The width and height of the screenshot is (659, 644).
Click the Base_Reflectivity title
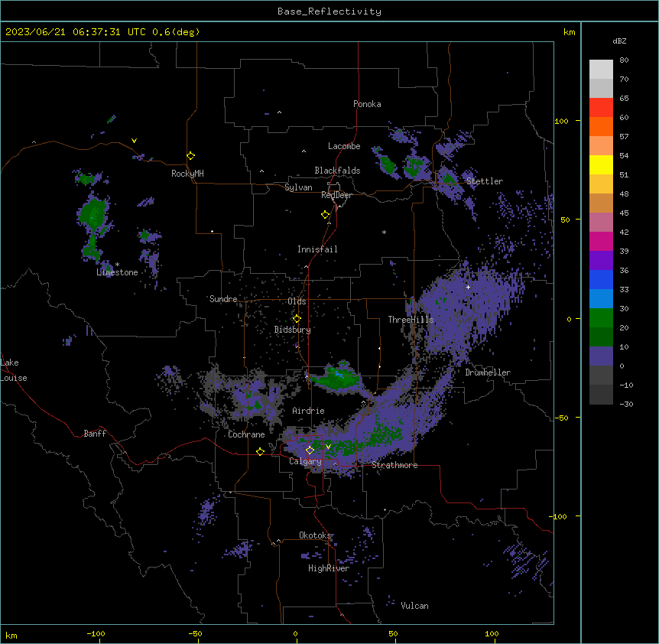329,11
